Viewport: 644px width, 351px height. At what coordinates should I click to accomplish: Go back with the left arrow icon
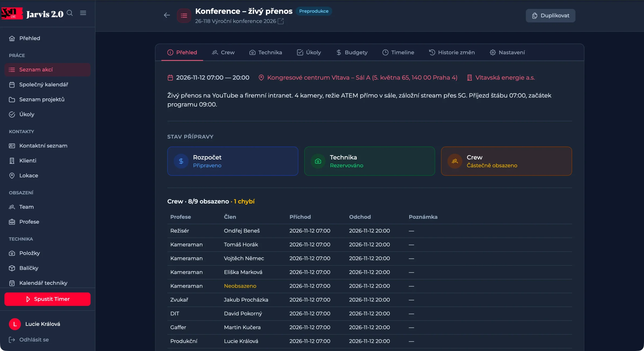[x=167, y=15]
